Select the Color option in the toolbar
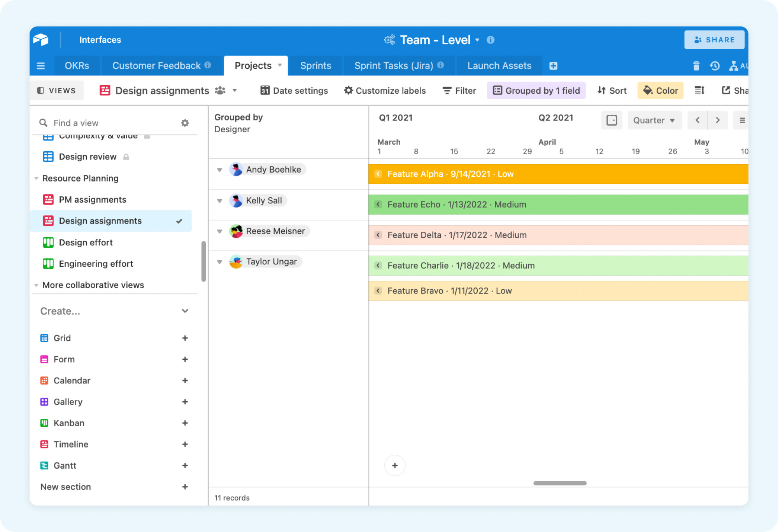778x532 pixels. tap(660, 90)
